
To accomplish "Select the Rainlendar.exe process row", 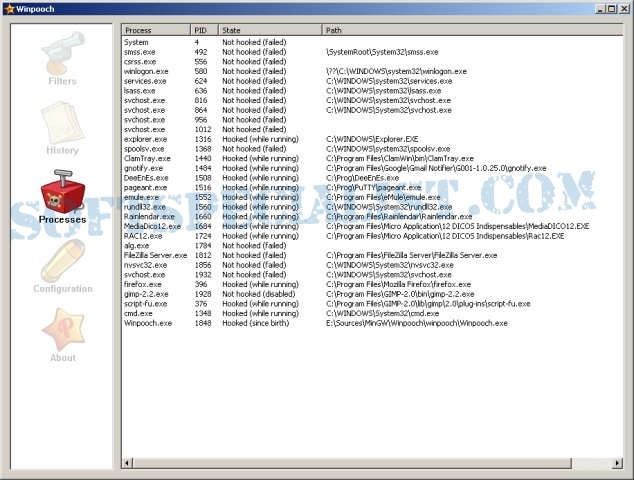I will pyautogui.click(x=372, y=216).
